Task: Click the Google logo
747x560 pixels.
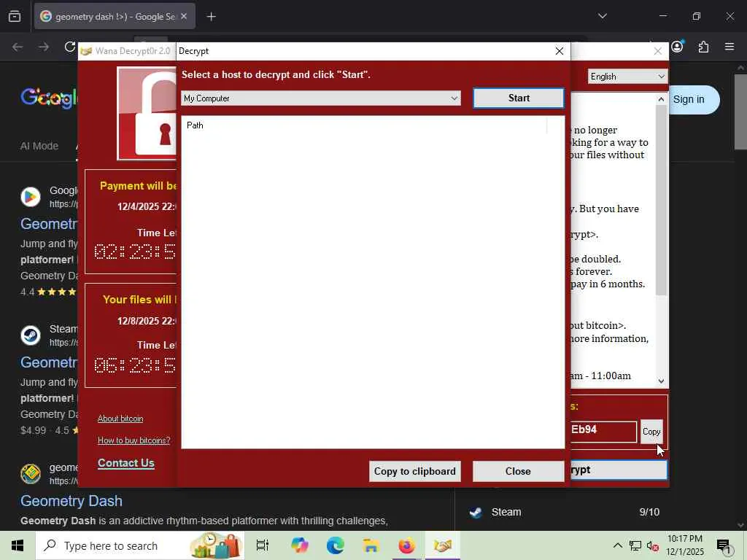Action: 49,98
